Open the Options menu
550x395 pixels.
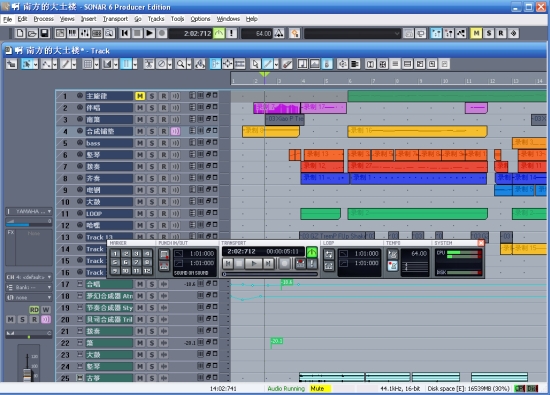click(x=200, y=19)
